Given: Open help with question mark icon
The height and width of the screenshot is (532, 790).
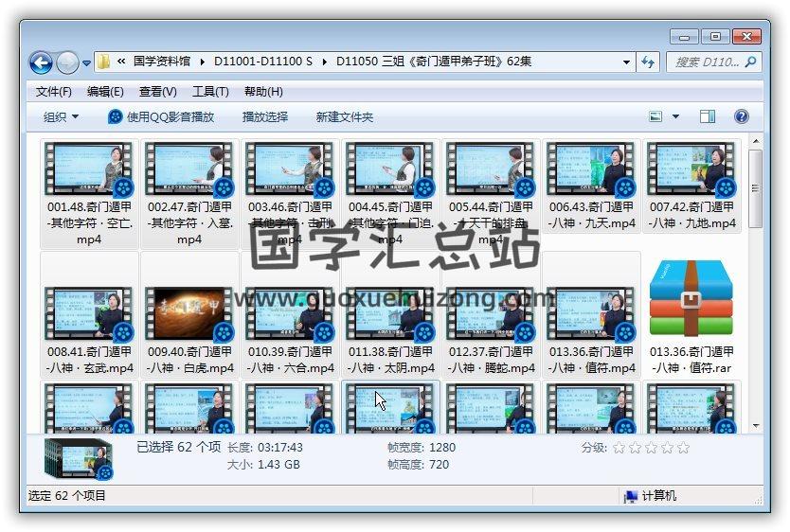Looking at the screenshot, I should coord(741,116).
